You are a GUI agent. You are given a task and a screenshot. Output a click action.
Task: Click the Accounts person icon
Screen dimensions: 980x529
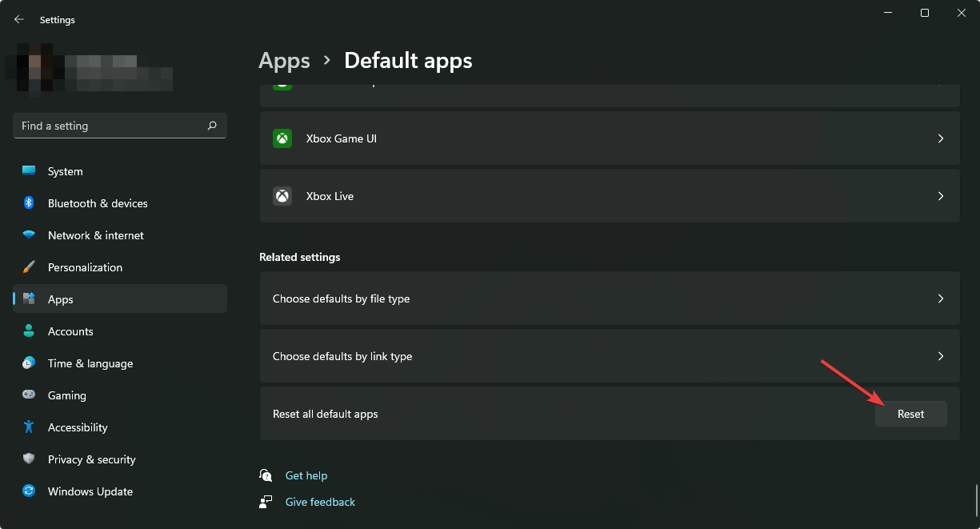tap(29, 331)
